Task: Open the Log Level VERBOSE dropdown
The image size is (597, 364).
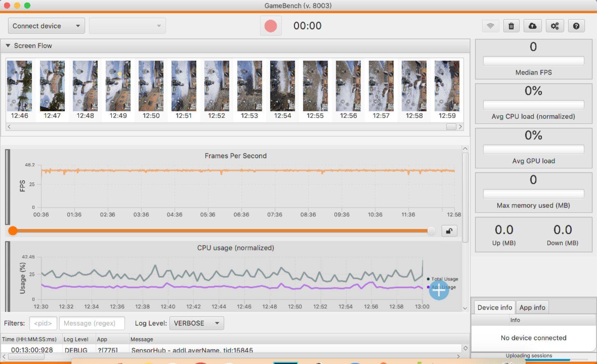Action: [196, 323]
